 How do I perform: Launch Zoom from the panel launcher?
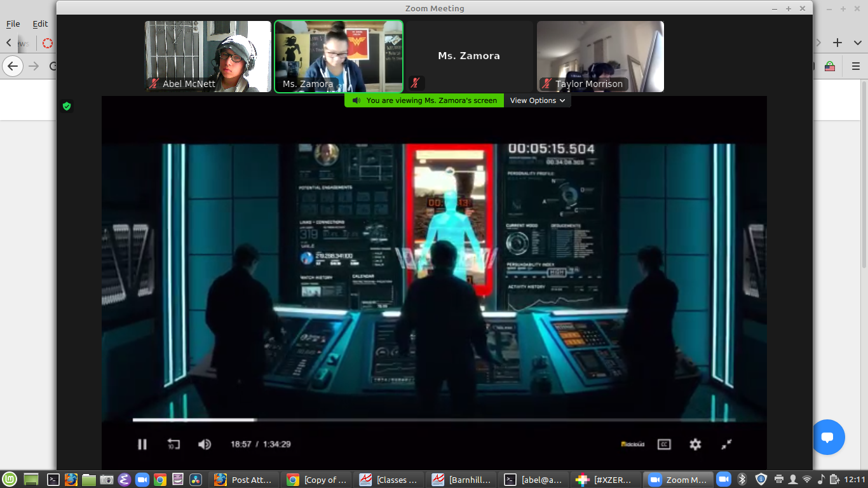[142, 480]
